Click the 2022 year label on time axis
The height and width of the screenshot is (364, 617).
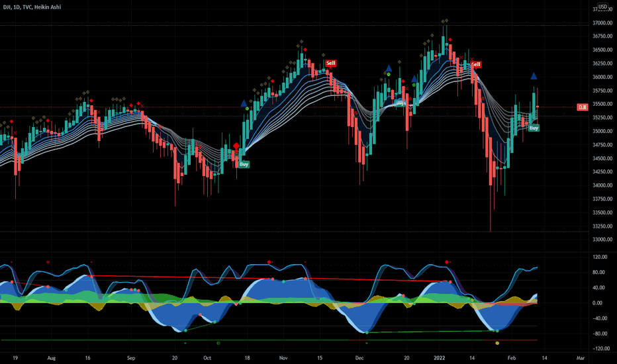coord(439,358)
